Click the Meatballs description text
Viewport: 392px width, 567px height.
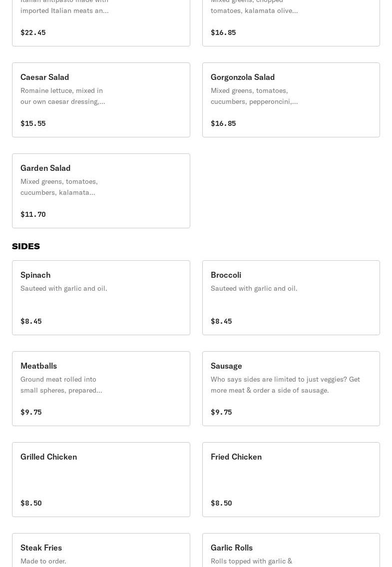[61, 385]
